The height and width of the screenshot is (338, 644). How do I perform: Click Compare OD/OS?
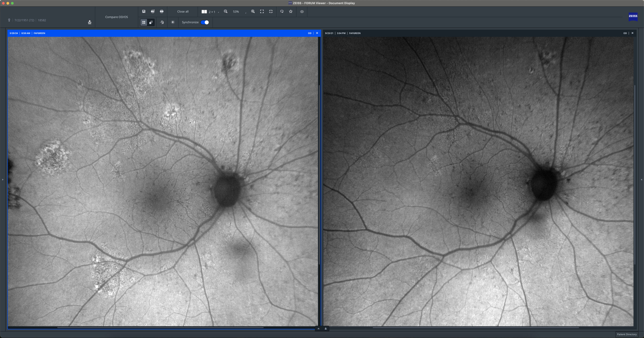116,17
